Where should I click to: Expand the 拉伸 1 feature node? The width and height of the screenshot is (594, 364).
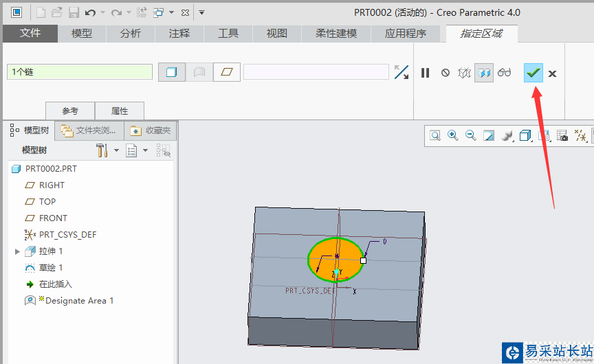17,251
